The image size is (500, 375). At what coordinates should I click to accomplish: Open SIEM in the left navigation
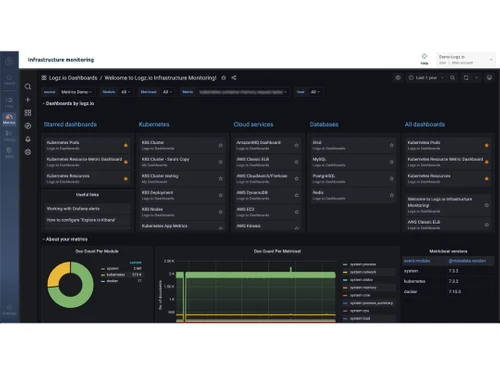pos(9,152)
